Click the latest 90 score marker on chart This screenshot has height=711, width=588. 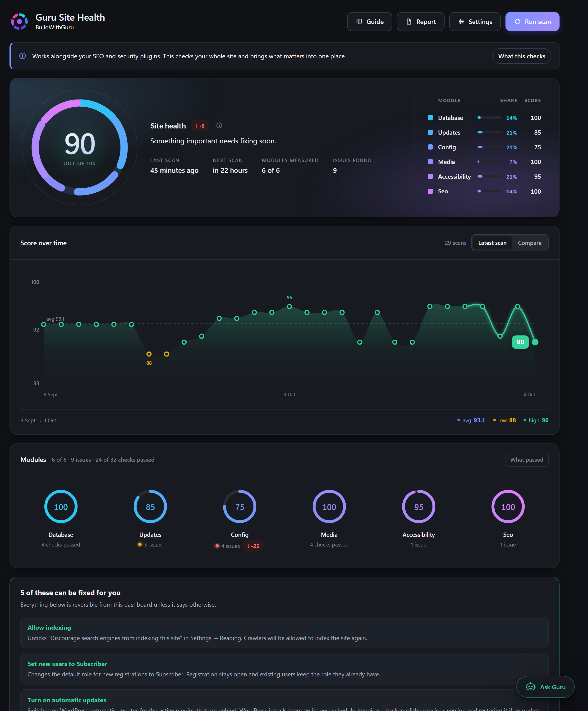(x=535, y=342)
